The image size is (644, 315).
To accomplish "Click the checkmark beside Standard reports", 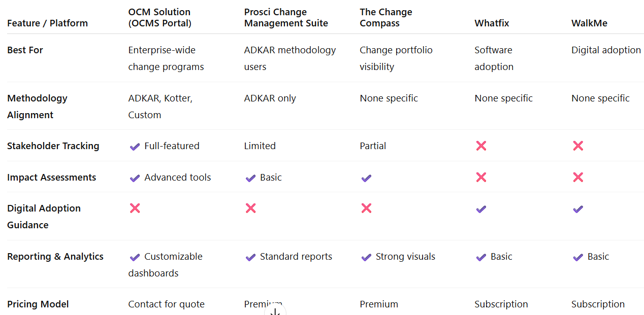I will point(250,257).
